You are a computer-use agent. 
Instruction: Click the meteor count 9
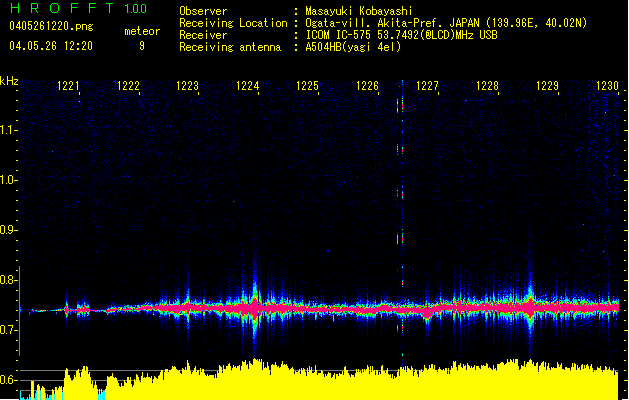click(142, 46)
